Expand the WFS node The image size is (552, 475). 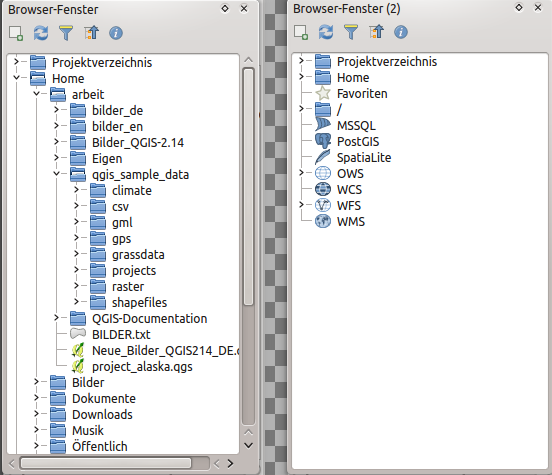point(301,205)
